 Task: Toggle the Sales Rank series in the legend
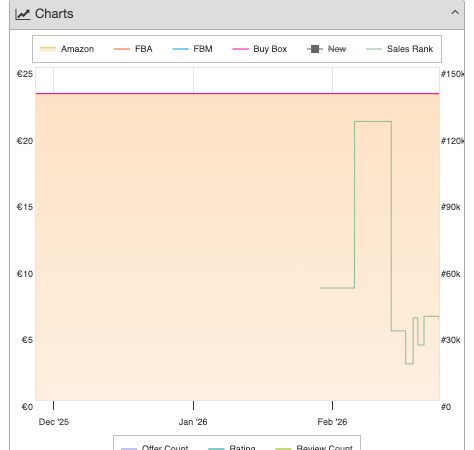[x=400, y=49]
